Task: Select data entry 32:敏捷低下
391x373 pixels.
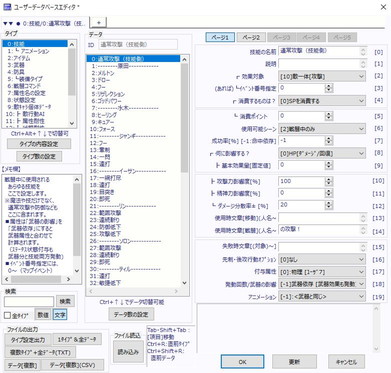Action: click(x=133, y=283)
